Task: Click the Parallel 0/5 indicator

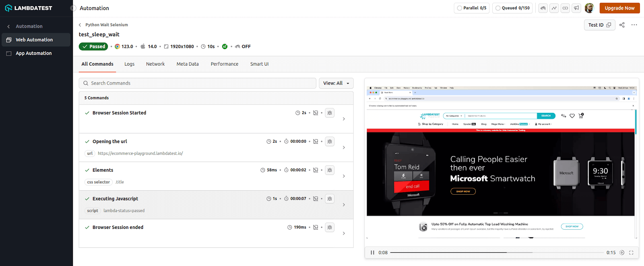Action: (x=471, y=8)
